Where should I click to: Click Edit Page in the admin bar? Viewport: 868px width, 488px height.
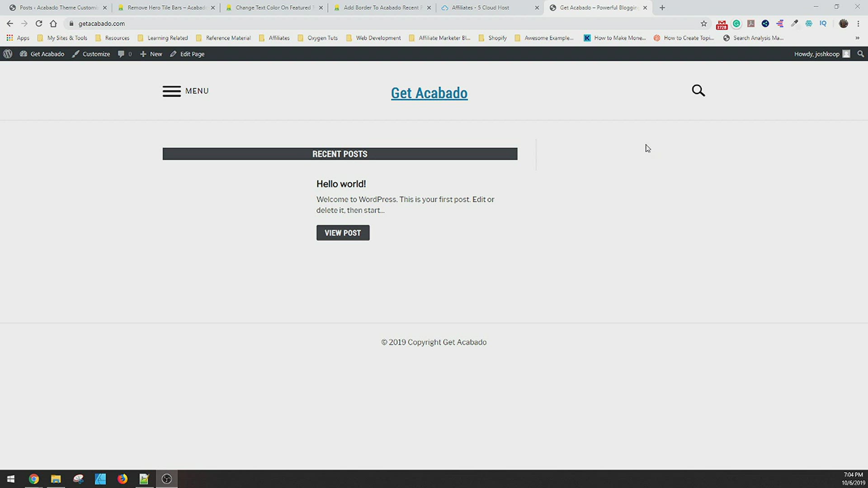point(187,54)
